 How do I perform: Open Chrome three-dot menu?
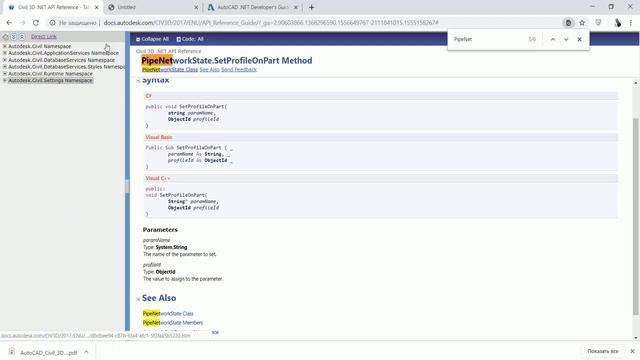[631, 23]
